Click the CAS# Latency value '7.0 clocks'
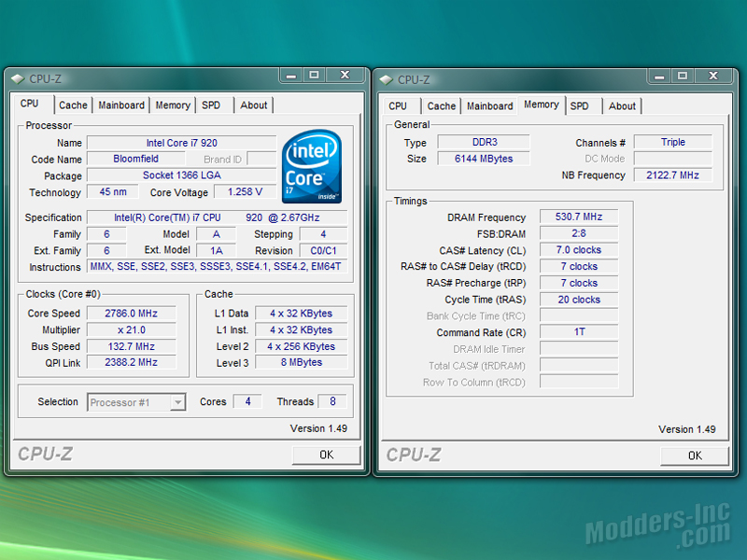 [579, 249]
